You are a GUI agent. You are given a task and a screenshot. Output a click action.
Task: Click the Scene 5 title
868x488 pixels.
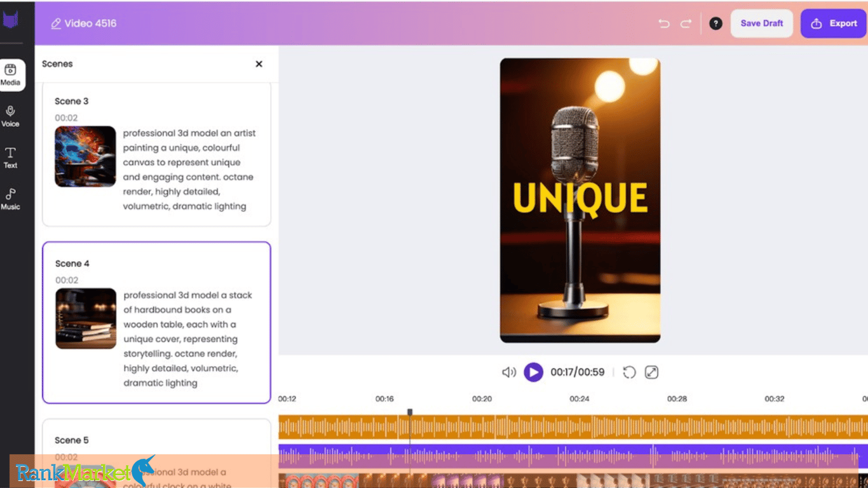click(x=72, y=440)
